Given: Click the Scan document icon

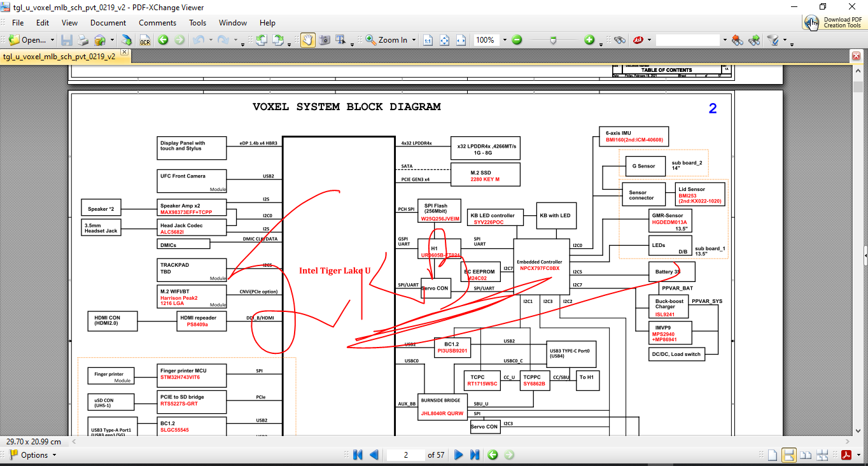Looking at the screenshot, I should pyautogui.click(x=127, y=39).
